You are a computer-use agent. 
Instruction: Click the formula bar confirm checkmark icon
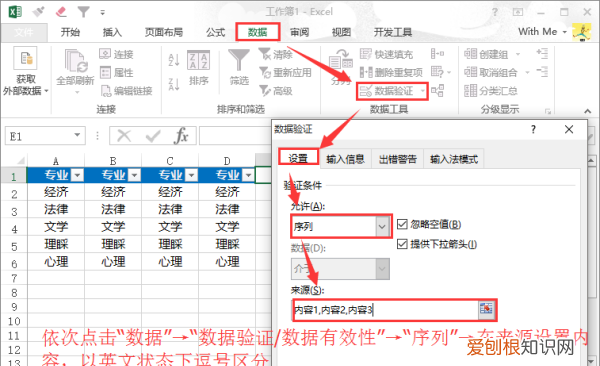[153, 136]
